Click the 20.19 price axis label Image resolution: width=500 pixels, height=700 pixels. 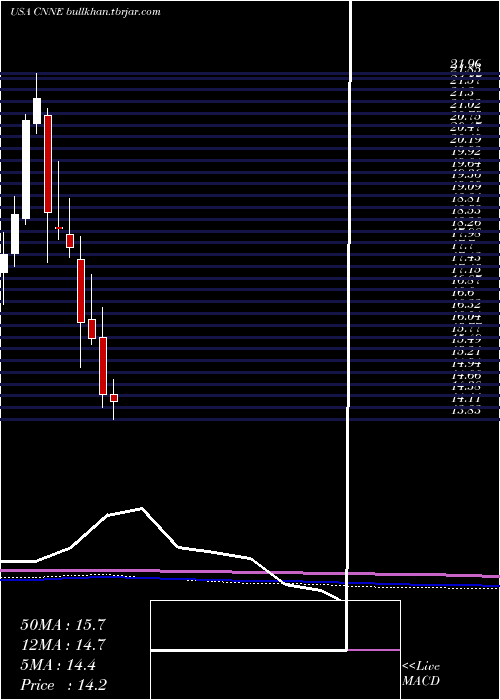tap(466, 140)
